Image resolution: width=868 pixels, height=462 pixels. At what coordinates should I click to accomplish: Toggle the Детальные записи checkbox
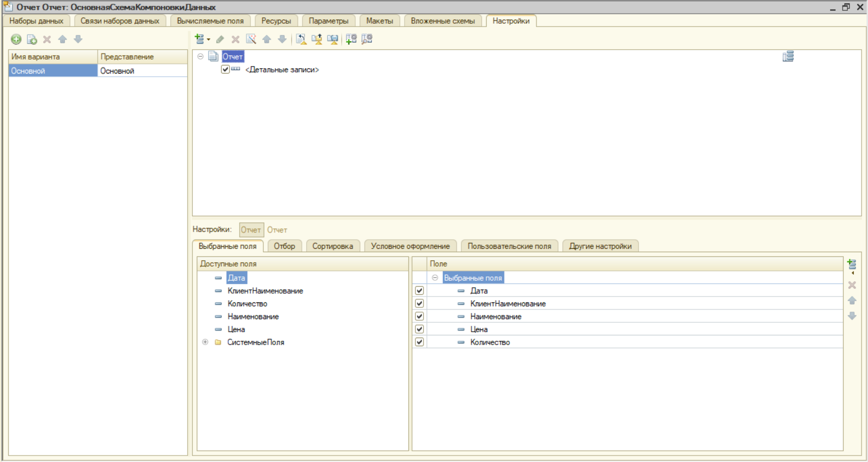tap(226, 69)
